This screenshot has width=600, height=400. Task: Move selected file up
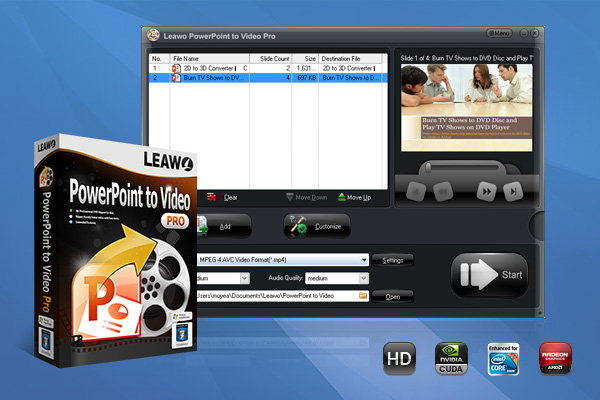click(356, 197)
